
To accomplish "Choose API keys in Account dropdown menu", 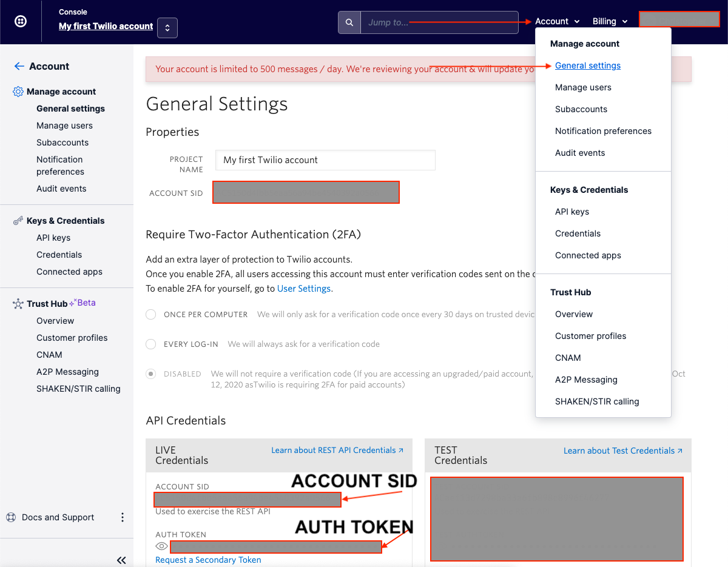I will point(572,212).
